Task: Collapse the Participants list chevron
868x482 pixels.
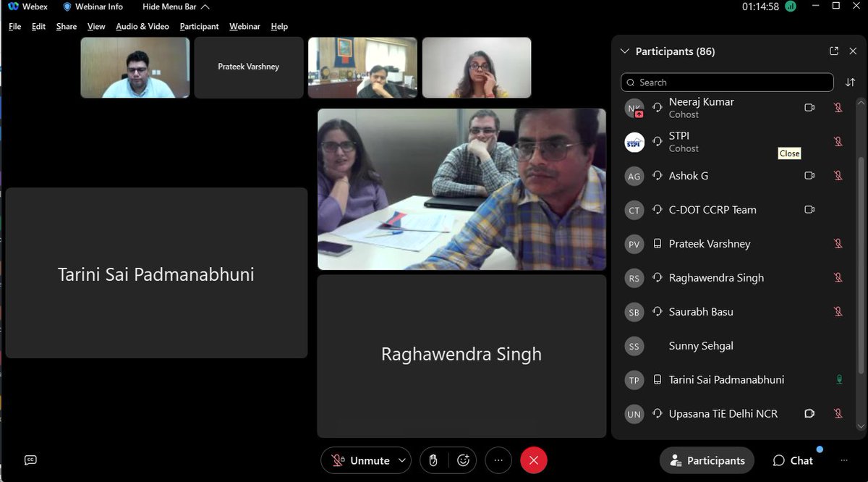Action: point(625,51)
